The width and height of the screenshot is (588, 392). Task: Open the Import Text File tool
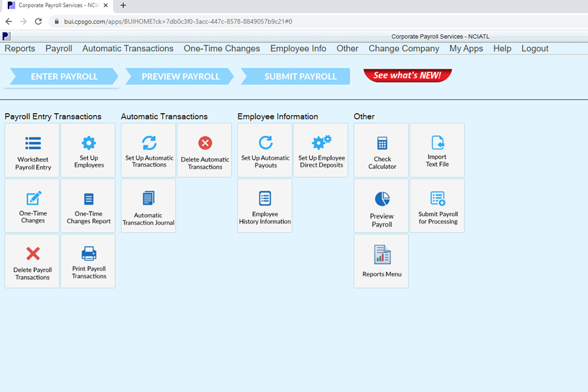[x=437, y=150]
